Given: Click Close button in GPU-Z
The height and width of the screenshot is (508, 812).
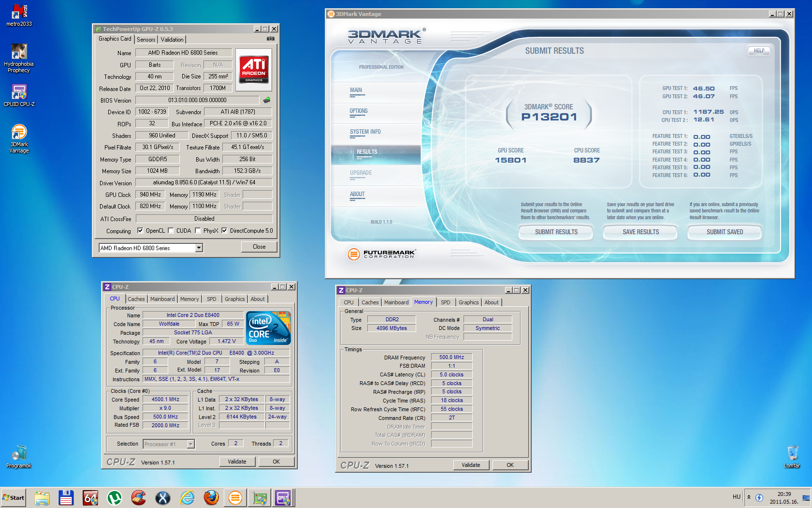Looking at the screenshot, I should (x=259, y=247).
